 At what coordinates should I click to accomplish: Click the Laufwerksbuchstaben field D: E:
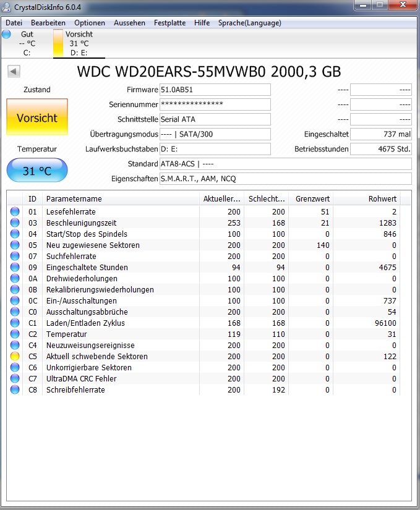215,149
